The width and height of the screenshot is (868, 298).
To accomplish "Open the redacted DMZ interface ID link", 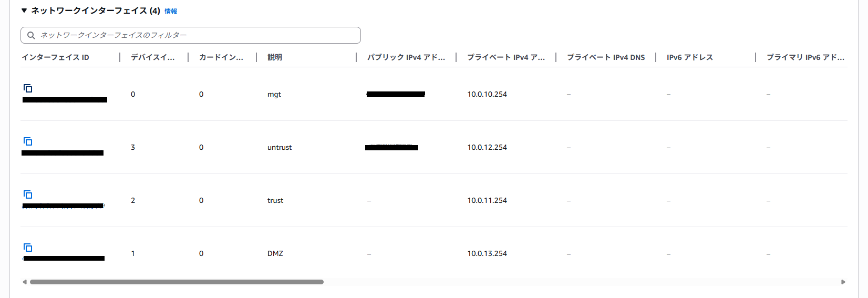I will 64,259.
